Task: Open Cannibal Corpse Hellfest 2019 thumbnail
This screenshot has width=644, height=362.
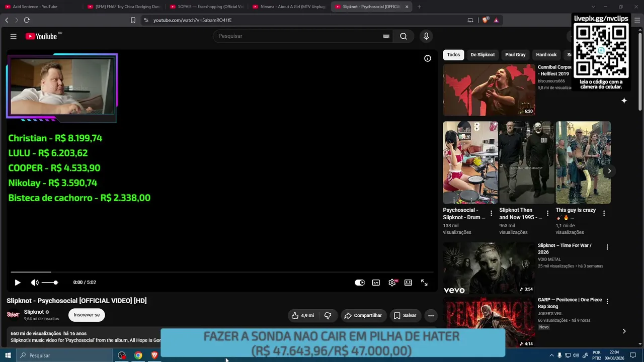Action: pos(489,90)
